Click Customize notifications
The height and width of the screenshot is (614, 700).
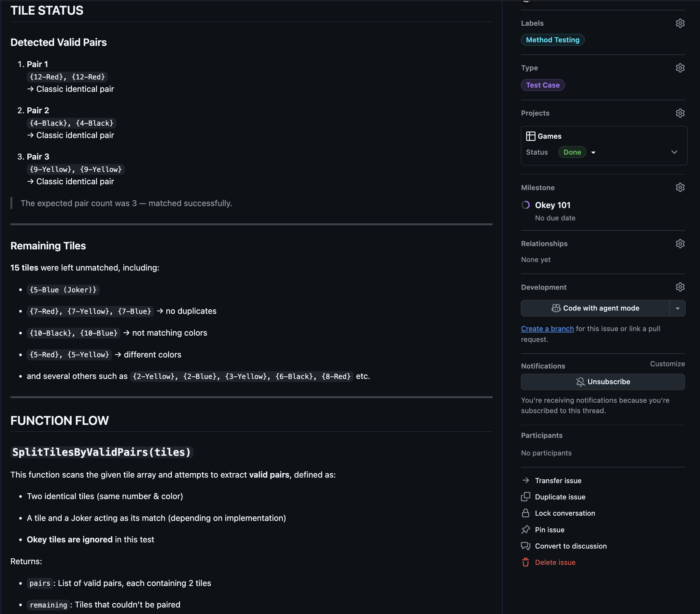(667, 364)
